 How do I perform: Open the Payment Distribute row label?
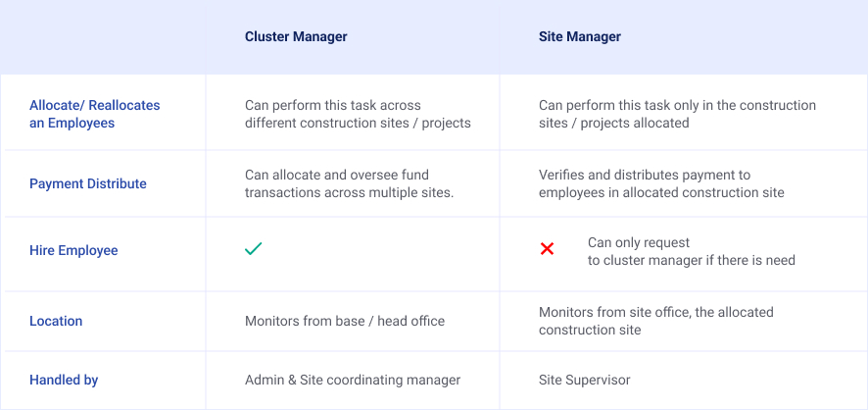click(x=88, y=183)
